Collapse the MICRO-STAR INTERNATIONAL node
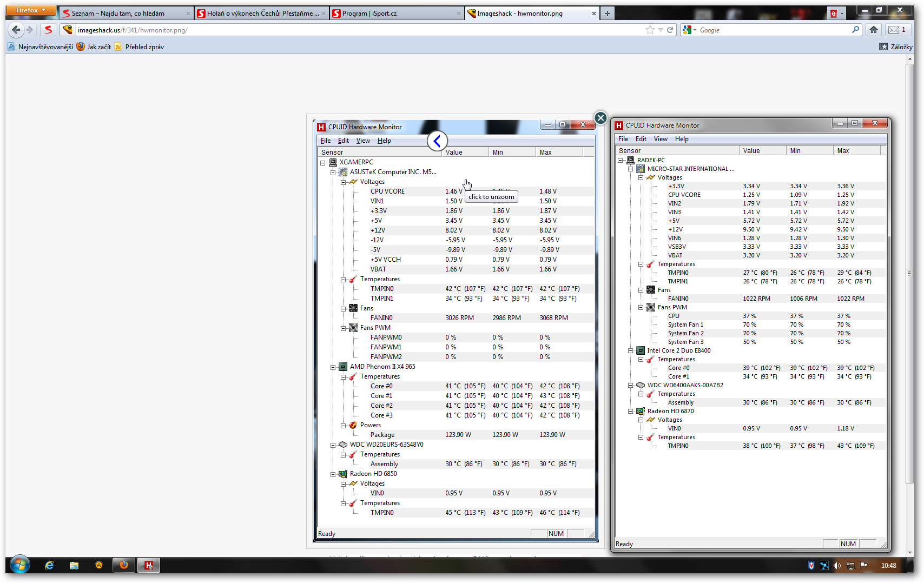 coord(631,169)
